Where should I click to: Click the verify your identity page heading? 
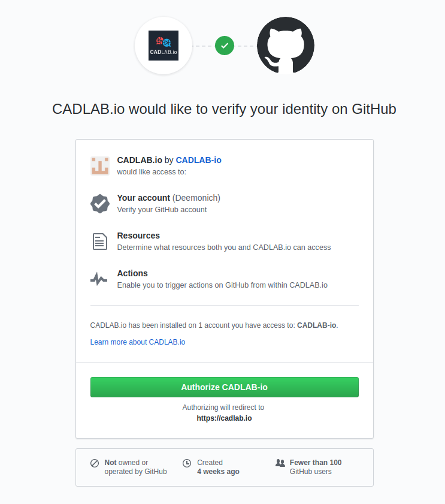point(225,109)
